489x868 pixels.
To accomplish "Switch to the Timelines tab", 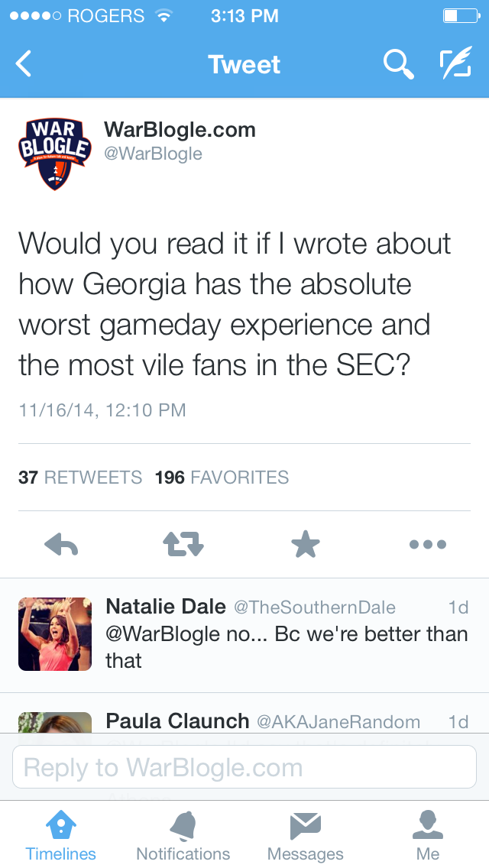I will pyautogui.click(x=61, y=835).
